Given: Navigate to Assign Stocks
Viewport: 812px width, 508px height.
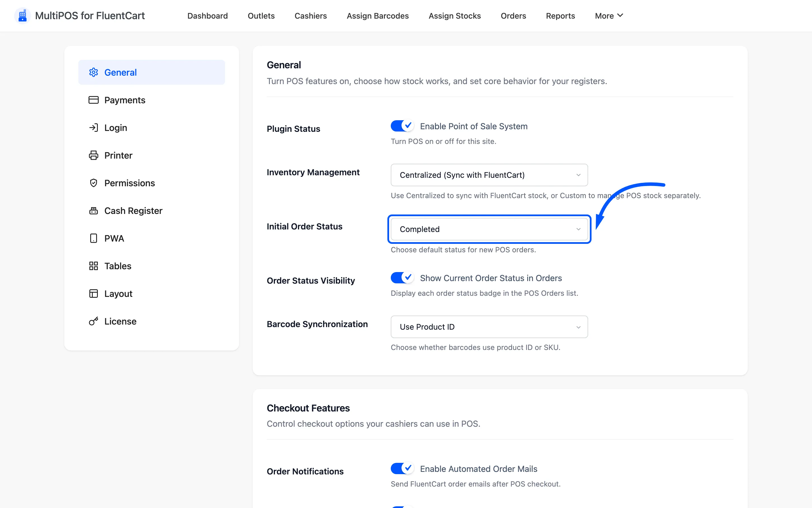Looking at the screenshot, I should pyautogui.click(x=455, y=16).
